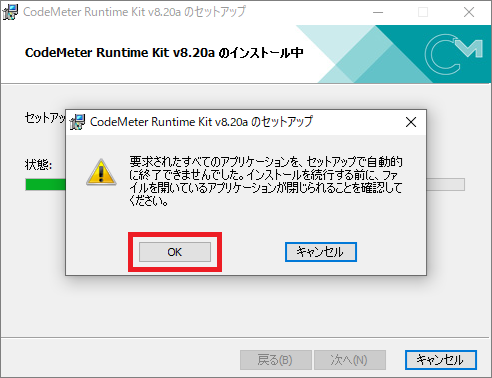Click the yellow warning triangle icon

101,172
